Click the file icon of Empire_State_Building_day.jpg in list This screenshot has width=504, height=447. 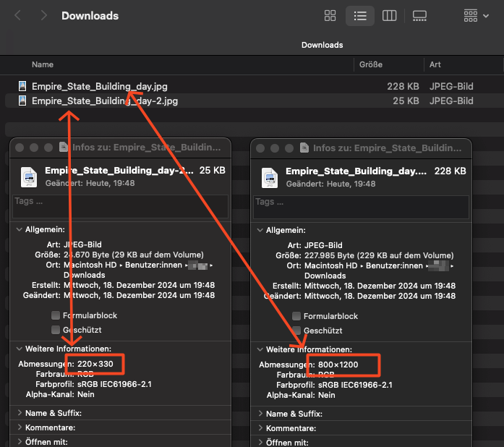pos(23,86)
